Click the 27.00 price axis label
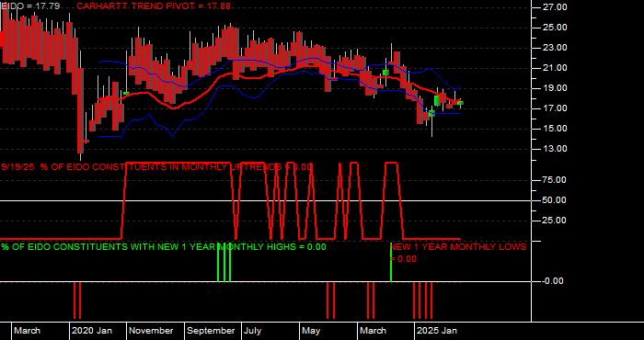 pyautogui.click(x=556, y=7)
